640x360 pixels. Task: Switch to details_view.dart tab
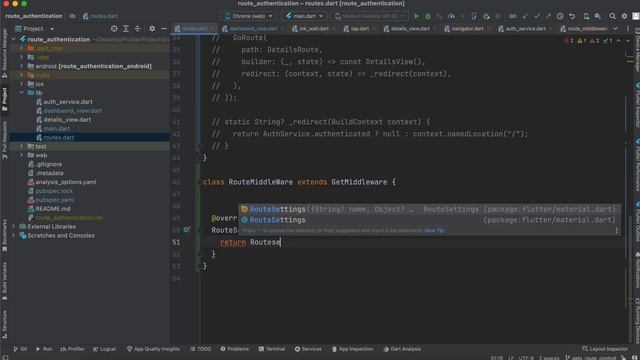pos(407,29)
